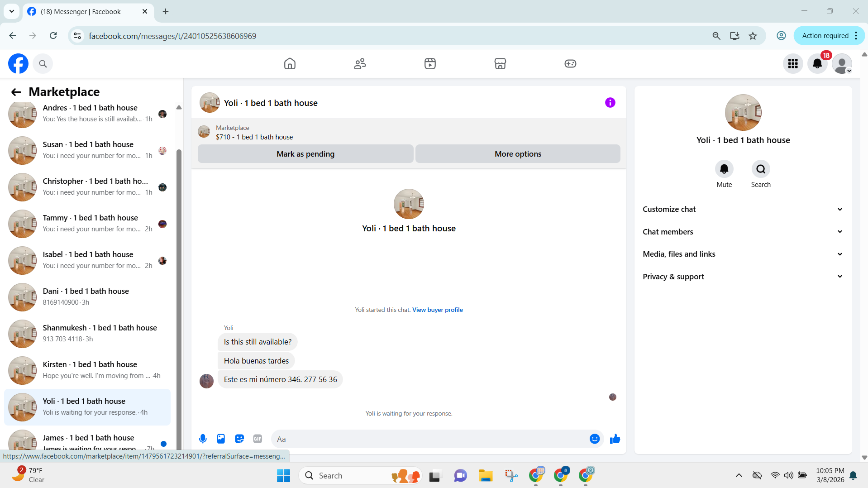
Task: Open the Video (Reels) navigation icon
Action: (430, 64)
